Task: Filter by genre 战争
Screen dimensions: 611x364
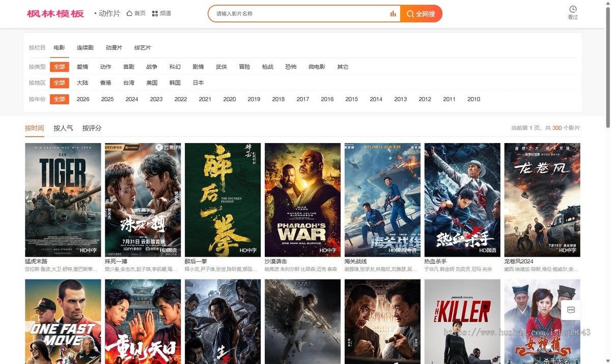Action: [x=152, y=67]
